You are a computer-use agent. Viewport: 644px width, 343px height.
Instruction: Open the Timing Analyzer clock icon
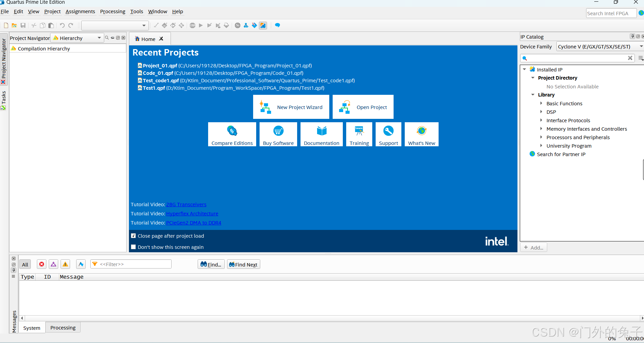[238, 25]
